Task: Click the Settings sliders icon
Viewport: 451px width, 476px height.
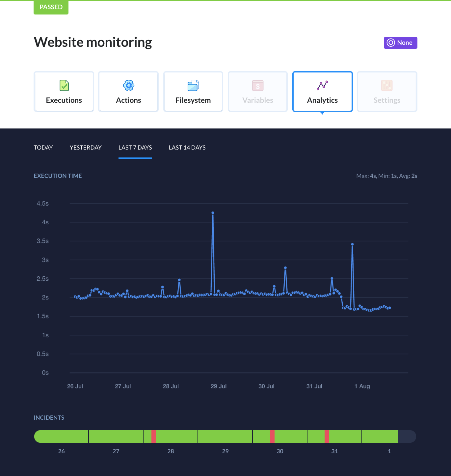Action: [x=387, y=85]
